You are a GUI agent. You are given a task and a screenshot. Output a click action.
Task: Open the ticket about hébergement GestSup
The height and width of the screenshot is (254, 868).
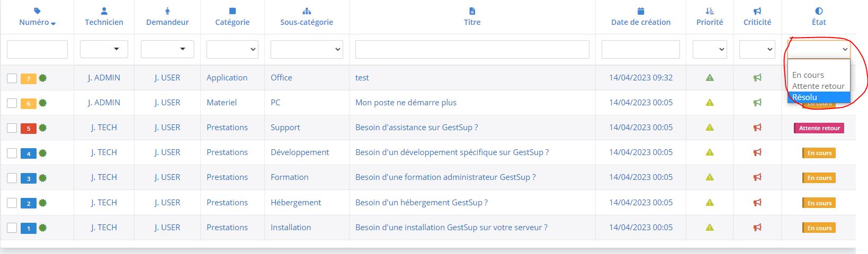pos(422,203)
